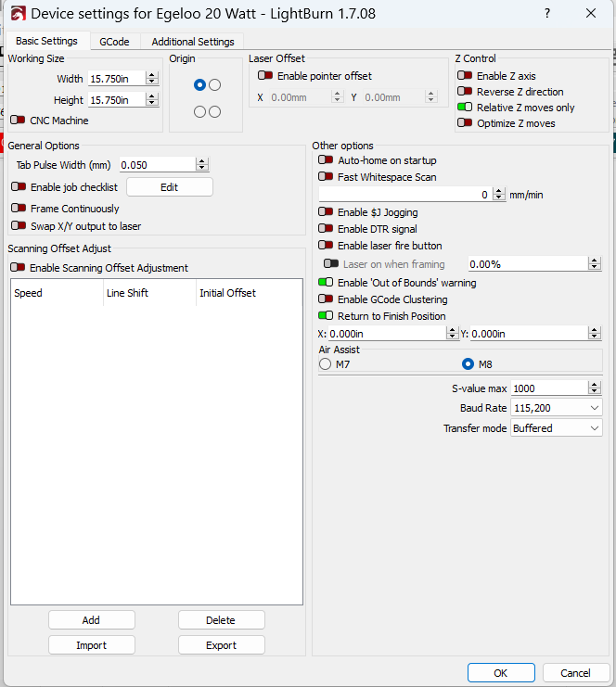Select the top-right origin radio button

pos(215,85)
